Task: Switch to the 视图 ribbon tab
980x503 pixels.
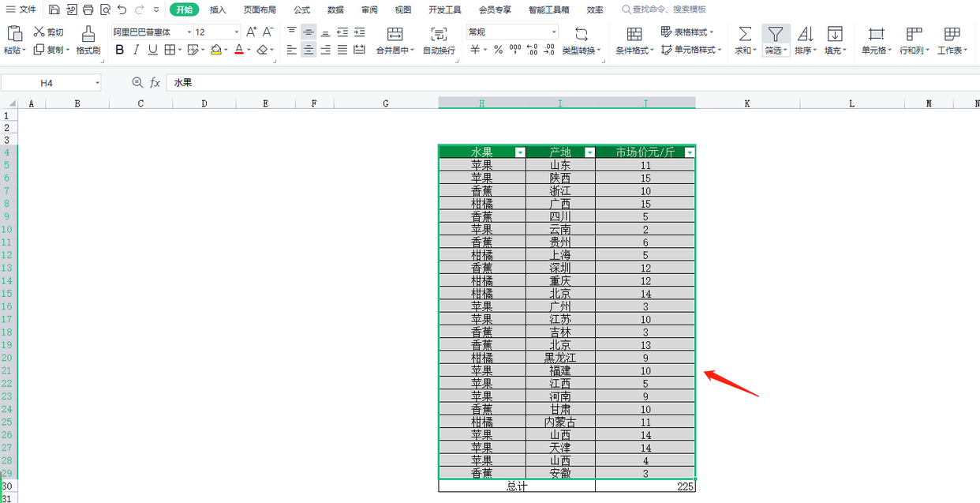Action: pyautogui.click(x=403, y=9)
